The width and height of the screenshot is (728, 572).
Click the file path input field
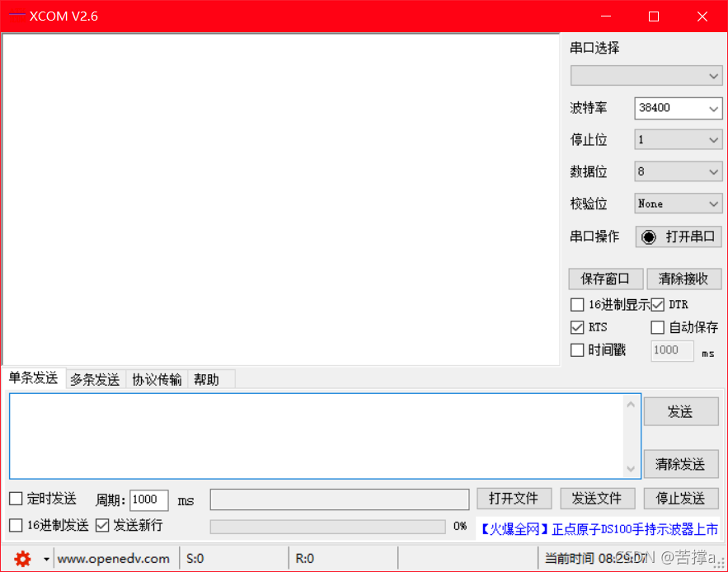(x=340, y=499)
